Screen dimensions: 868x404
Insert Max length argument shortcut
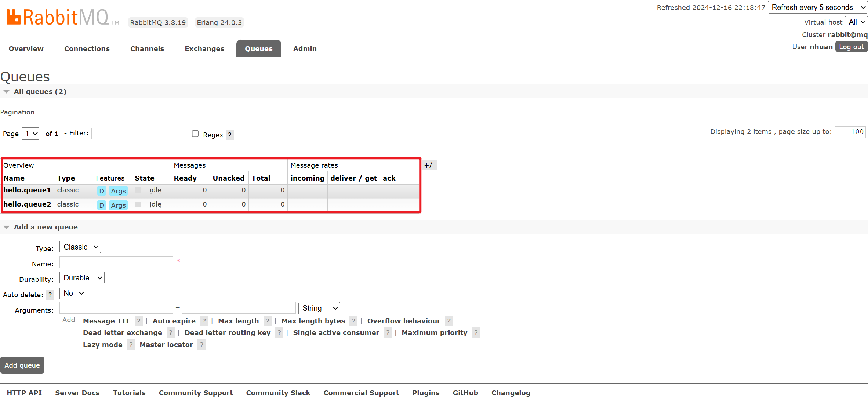238,321
